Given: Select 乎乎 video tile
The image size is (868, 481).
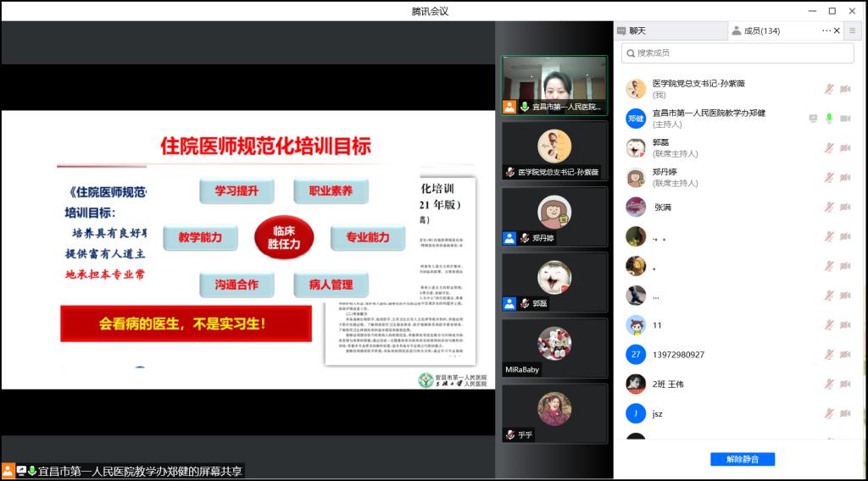Looking at the screenshot, I should tap(554, 413).
